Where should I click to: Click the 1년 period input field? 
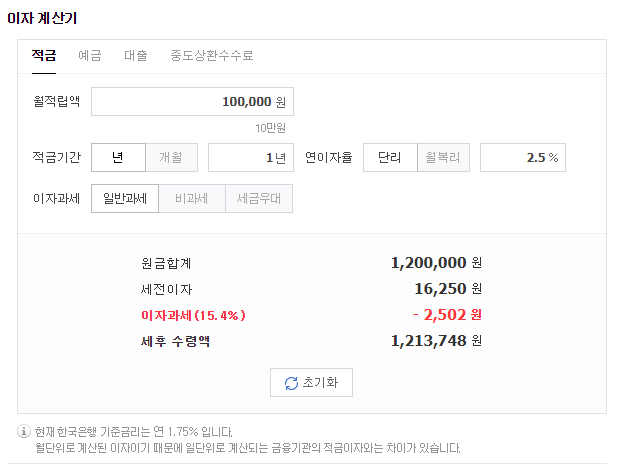[251, 158]
